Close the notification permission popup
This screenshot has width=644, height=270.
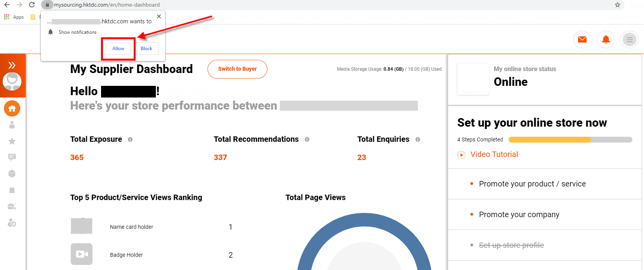click(159, 16)
